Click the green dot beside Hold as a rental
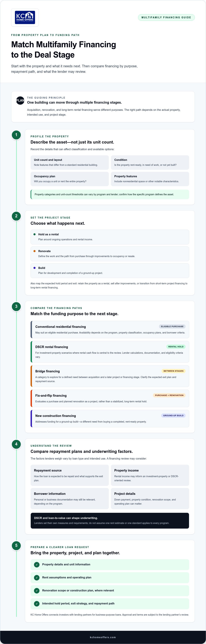The image size is (206, 644). point(35,234)
